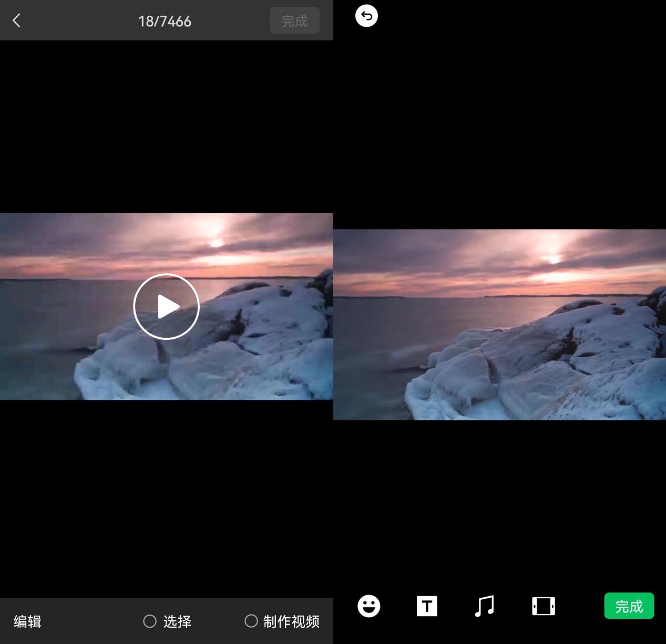The width and height of the screenshot is (666, 644).
Task: Add text with the T icon
Action: click(x=427, y=606)
